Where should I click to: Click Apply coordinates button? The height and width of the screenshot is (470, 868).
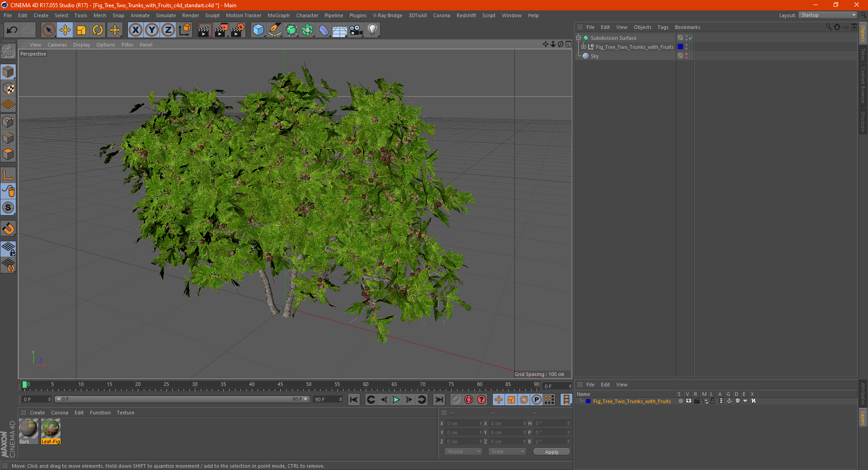coord(552,451)
